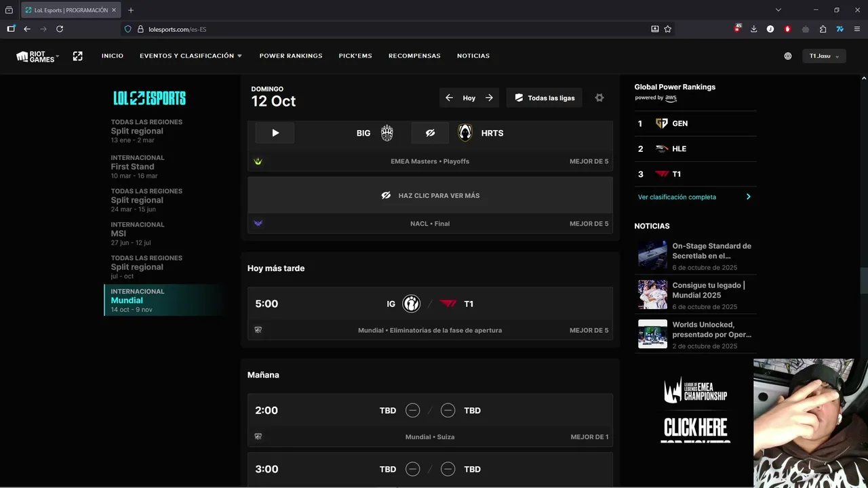Open Pick'ems nav item
The image size is (868, 488).
coord(355,56)
